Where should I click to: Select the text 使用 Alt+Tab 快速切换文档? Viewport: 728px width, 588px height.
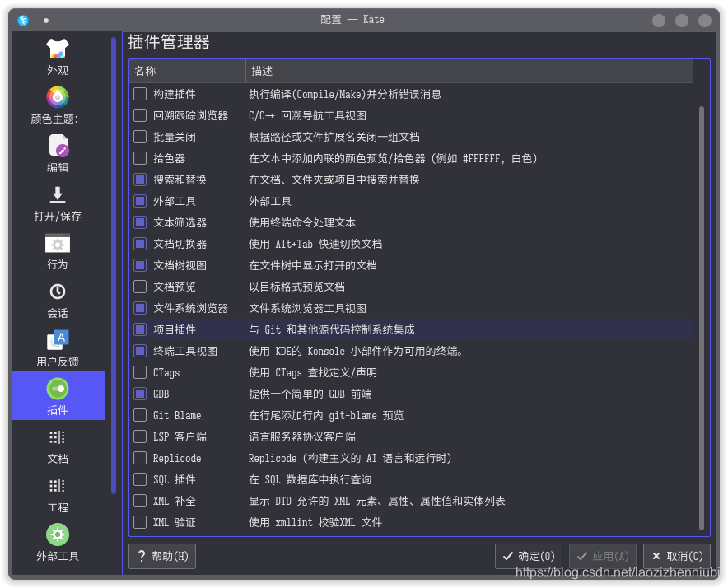tap(315, 244)
